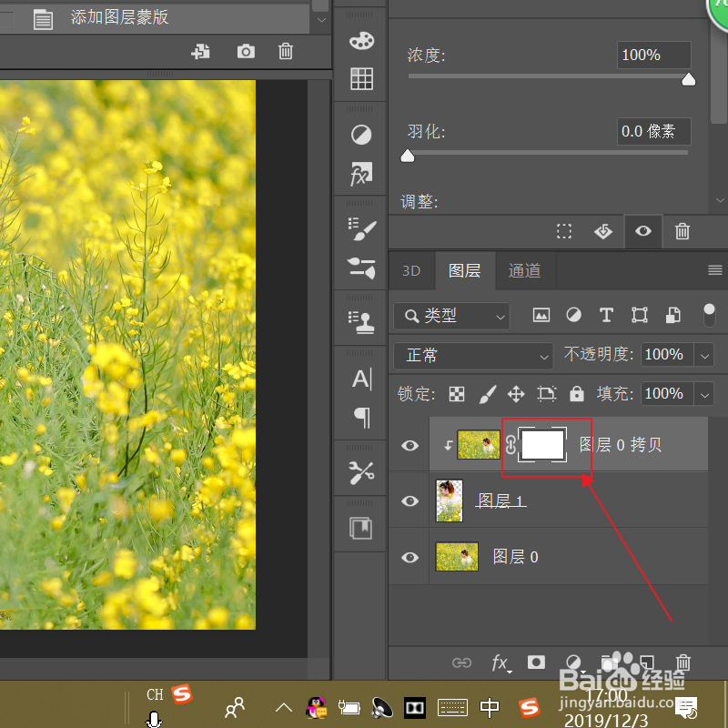Viewport: 728px width, 728px height.
Task: Filter layers by adjustment layer icon
Action: [x=574, y=315]
